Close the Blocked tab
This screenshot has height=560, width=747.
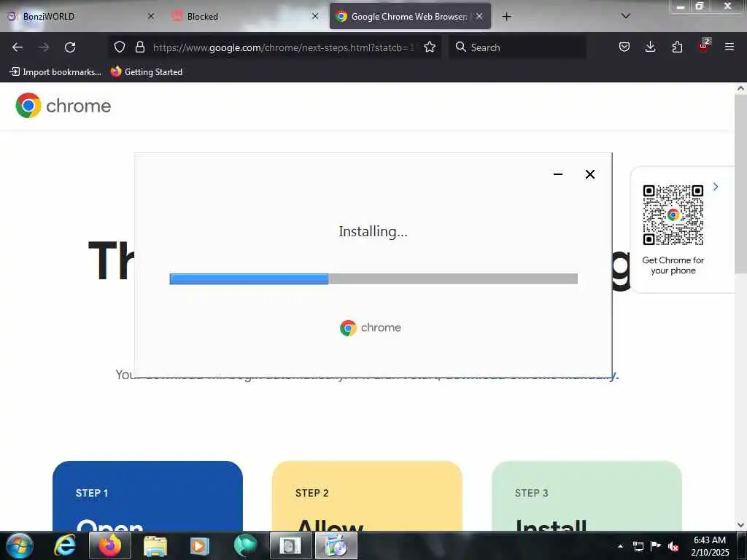315,16
